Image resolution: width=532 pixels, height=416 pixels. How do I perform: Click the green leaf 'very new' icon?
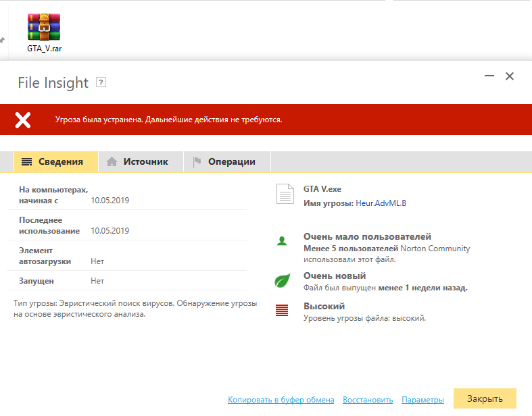point(283,280)
